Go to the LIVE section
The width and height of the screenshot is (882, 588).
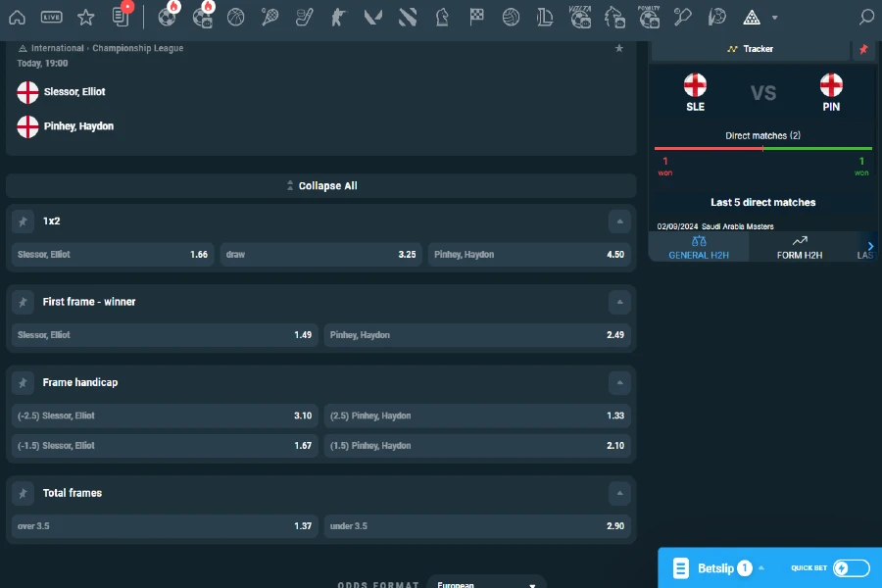pyautogui.click(x=52, y=17)
